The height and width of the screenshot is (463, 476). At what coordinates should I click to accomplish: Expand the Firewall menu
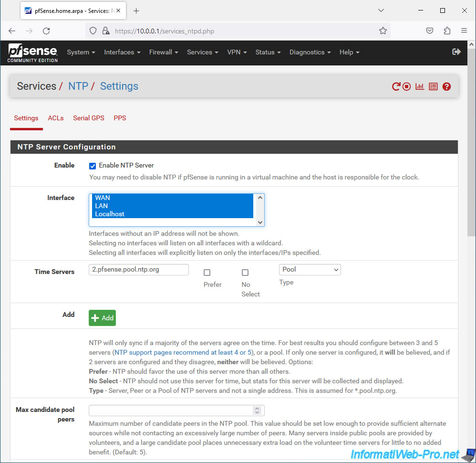point(164,52)
